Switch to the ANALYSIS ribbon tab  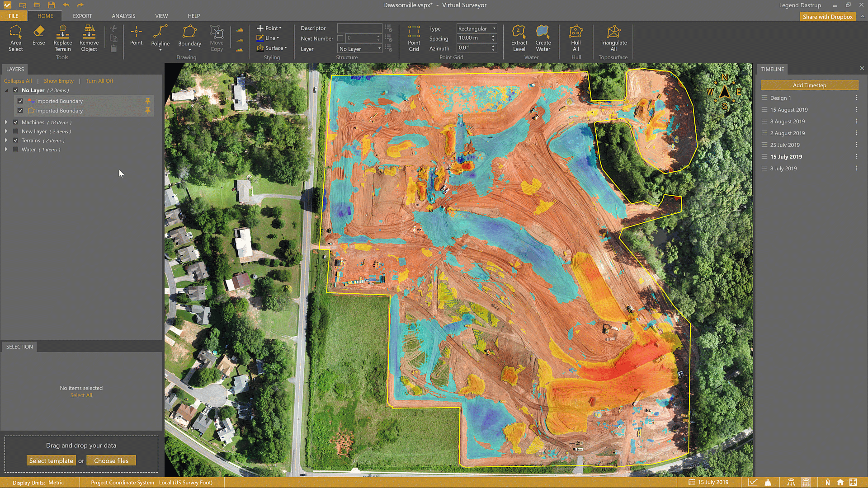pos(123,16)
